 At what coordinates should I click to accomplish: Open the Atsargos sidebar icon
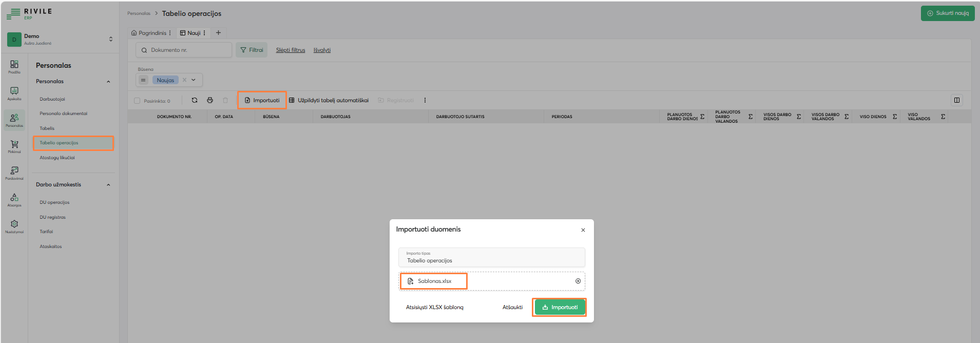coord(14,200)
